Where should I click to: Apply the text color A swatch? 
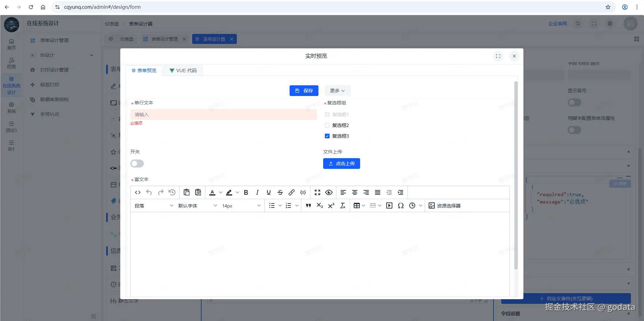(x=212, y=192)
